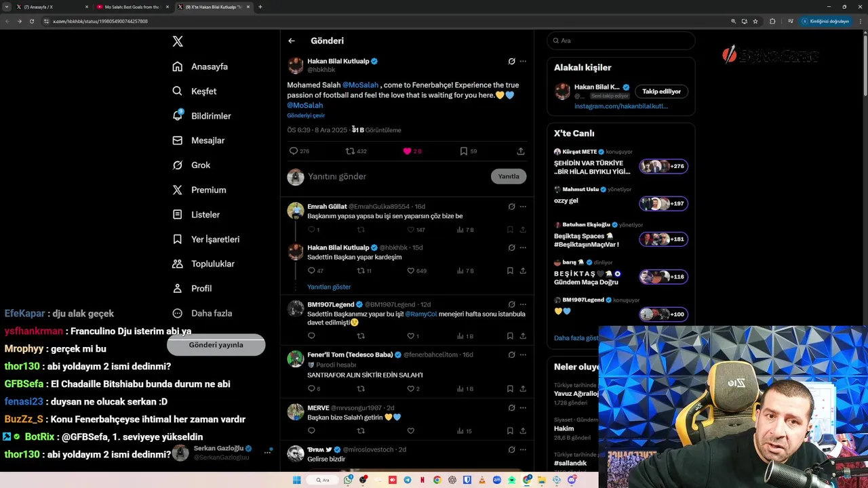868x488 pixels.
Task: Open more options on Emrah Güllat reply
Action: coord(523,207)
